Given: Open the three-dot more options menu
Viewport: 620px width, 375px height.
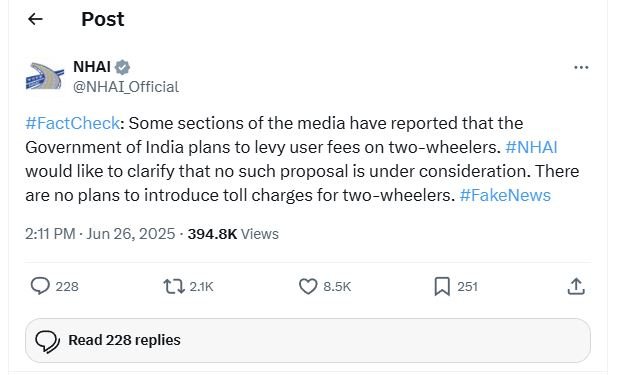Looking at the screenshot, I should [x=581, y=68].
